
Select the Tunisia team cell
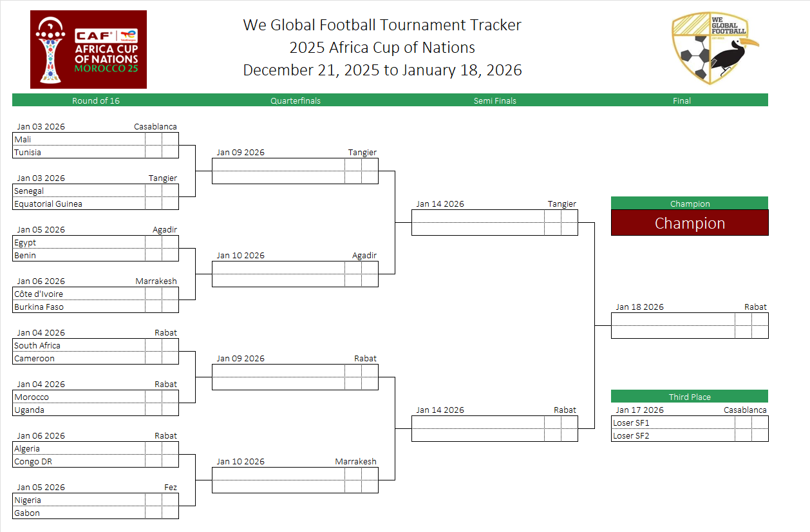coord(79,152)
